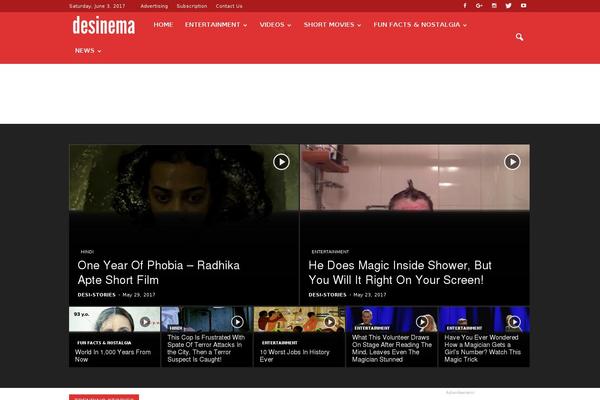Viewport: 600px width, 400px height.
Task: Open the YouTube social icon
Action: (523, 6)
